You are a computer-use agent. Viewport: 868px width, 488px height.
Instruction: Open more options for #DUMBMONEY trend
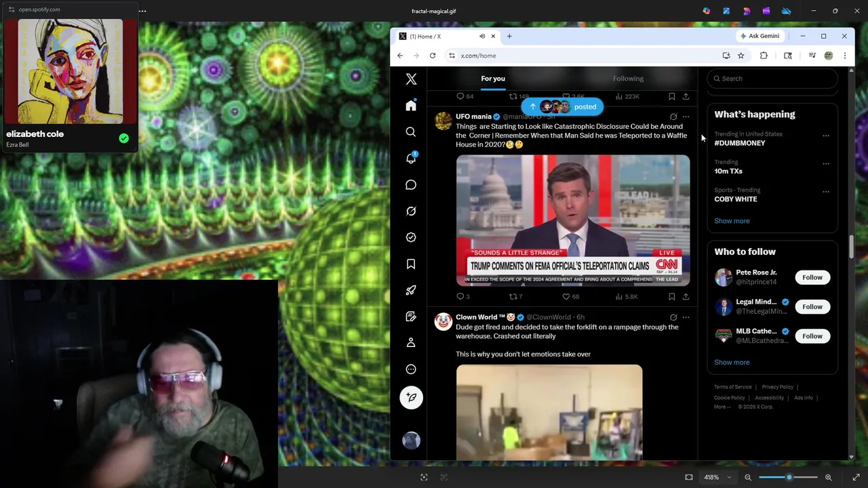click(x=826, y=136)
